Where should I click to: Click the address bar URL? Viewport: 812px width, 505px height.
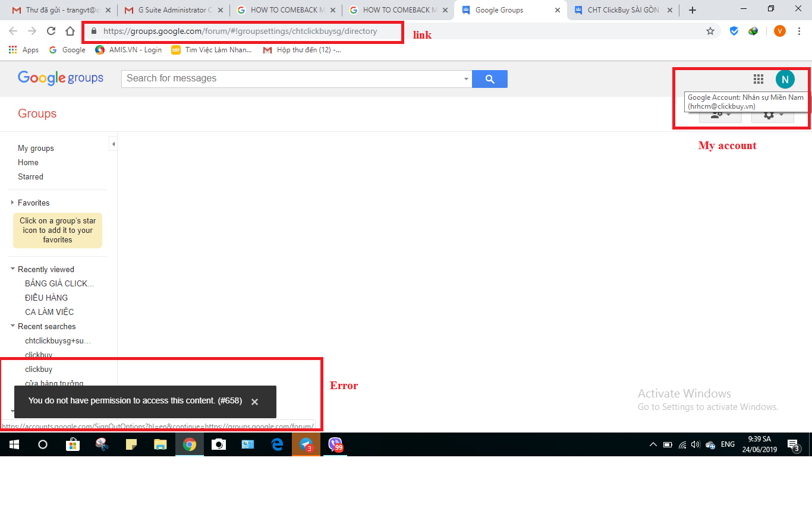240,31
